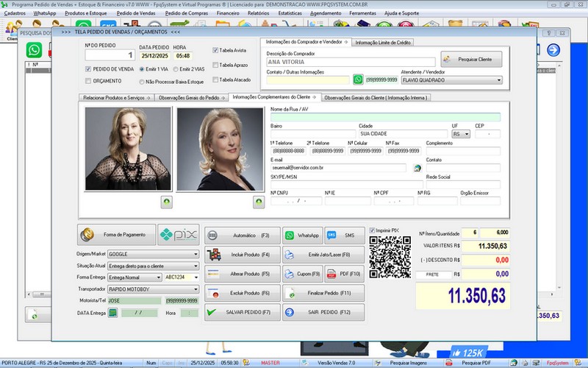Click the Pesquisar Cliente button
The width and height of the screenshot is (588, 368).
click(x=471, y=58)
